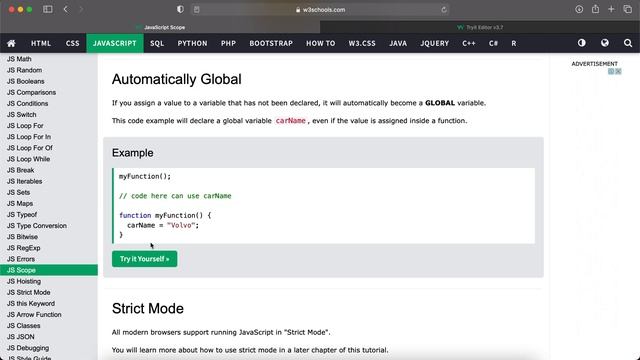This screenshot has height=360, width=640.
Task: Open the JQUERY tutorial
Action: coord(435,43)
